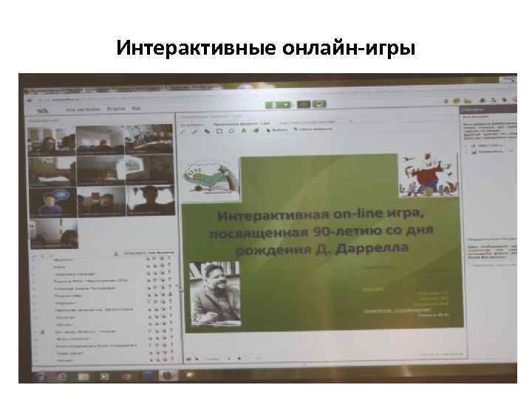Open the last short menu item in menu bar
Image resolution: width=532 pixels, height=399 pixels.
(x=136, y=109)
